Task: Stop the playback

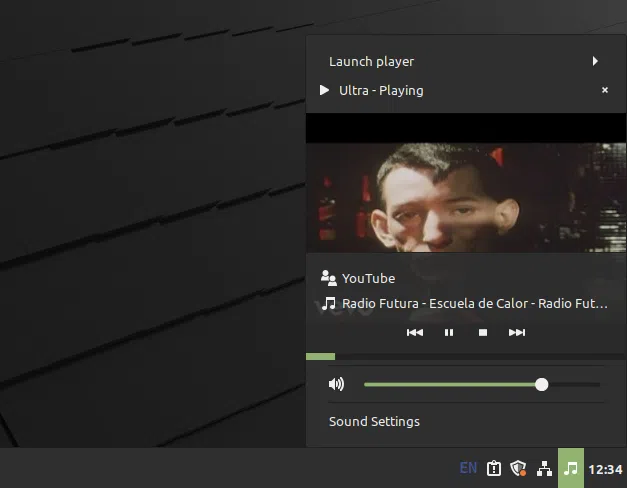Action: [483, 332]
